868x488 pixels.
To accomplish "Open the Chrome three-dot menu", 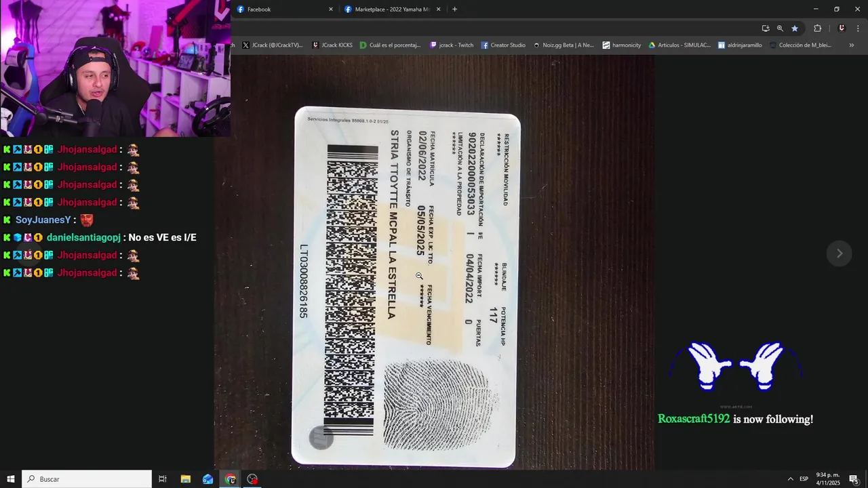I will [858, 28].
